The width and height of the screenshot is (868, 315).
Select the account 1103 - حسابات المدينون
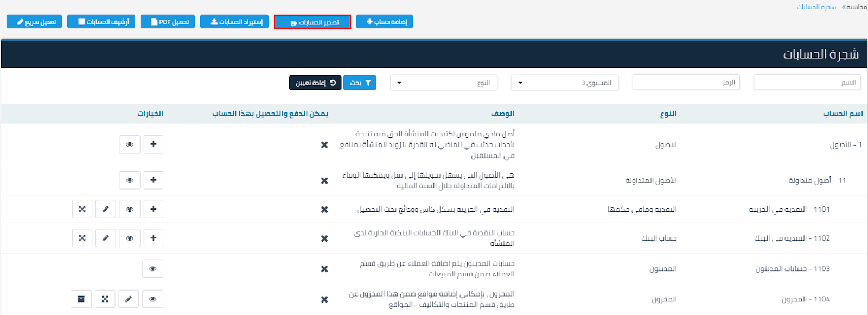(x=793, y=268)
